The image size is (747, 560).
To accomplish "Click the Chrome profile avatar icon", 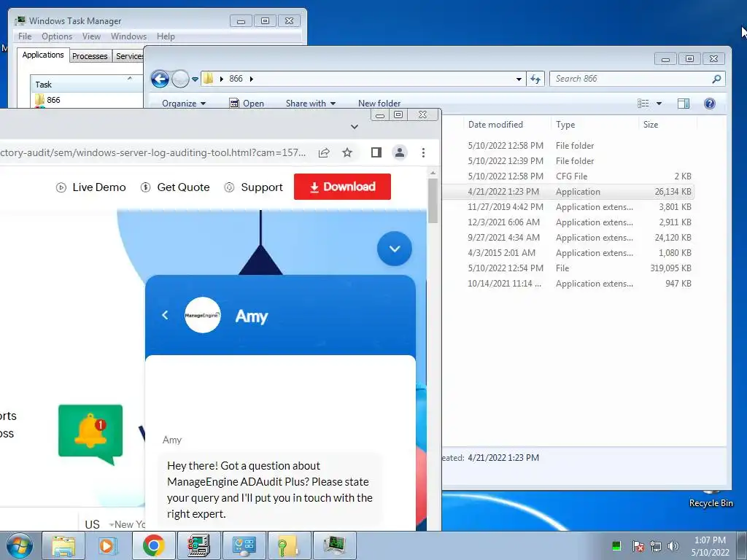I will tap(400, 152).
